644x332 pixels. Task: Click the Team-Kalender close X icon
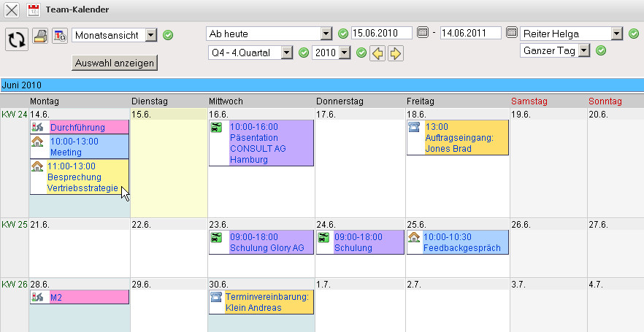[12, 10]
